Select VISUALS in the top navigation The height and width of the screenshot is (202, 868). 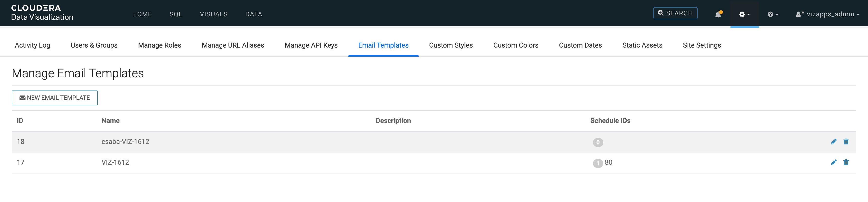[214, 14]
